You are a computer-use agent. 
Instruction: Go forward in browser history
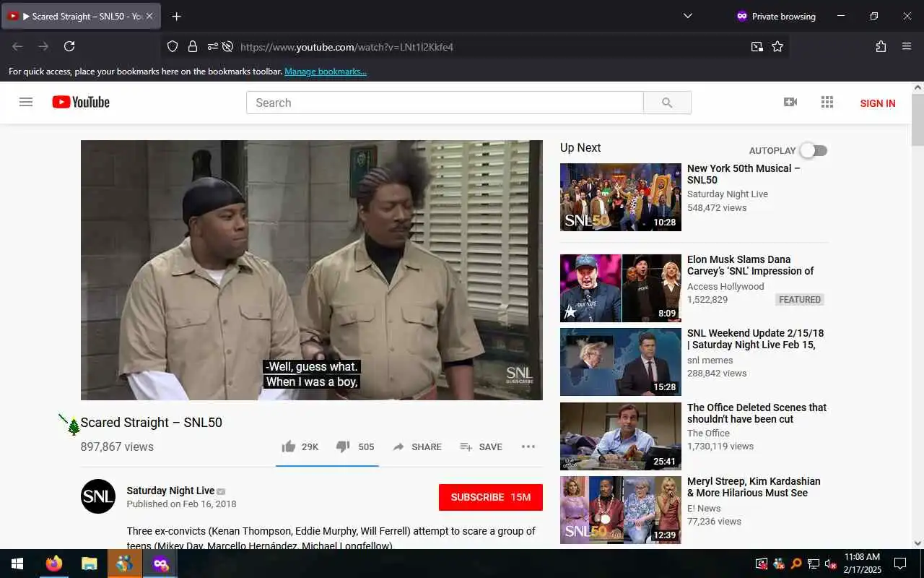coord(43,46)
